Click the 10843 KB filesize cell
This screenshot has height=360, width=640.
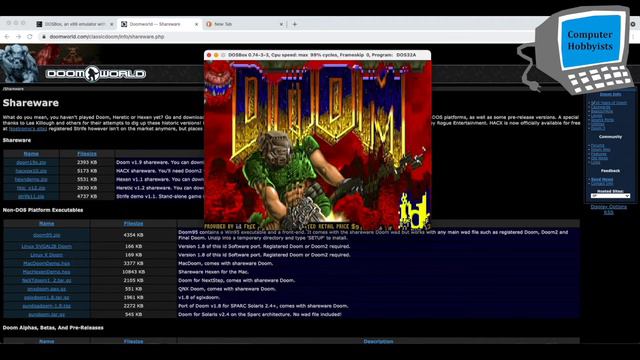tap(133, 272)
